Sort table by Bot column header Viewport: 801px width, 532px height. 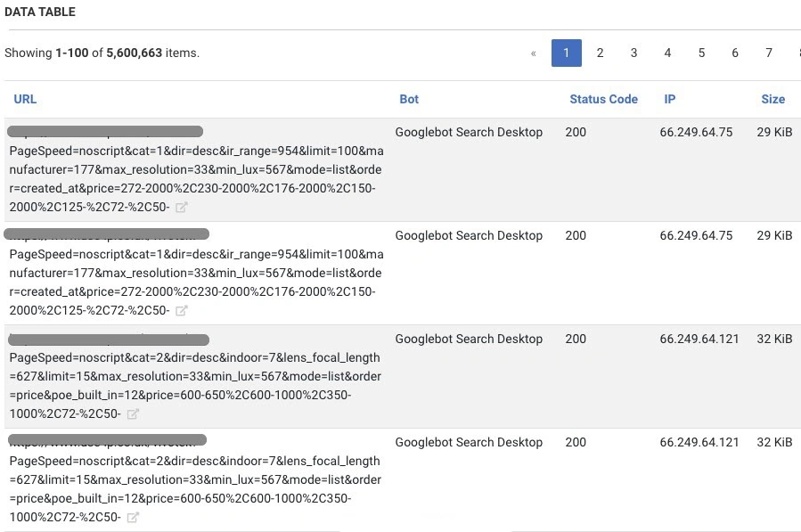pos(408,99)
